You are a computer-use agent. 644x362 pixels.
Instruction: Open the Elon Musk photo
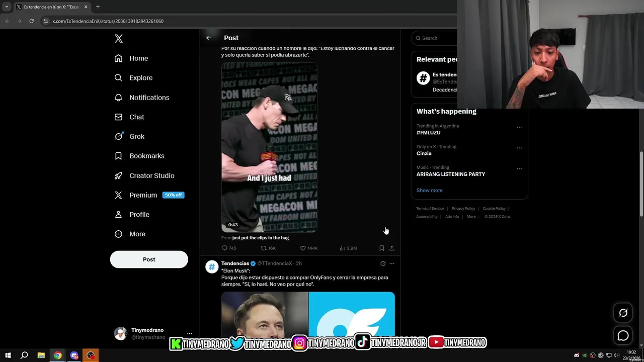tap(265, 314)
